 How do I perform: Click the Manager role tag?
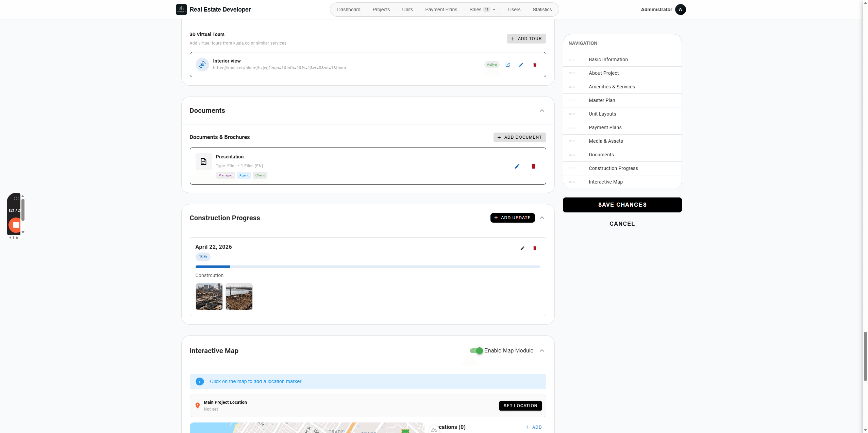click(225, 175)
